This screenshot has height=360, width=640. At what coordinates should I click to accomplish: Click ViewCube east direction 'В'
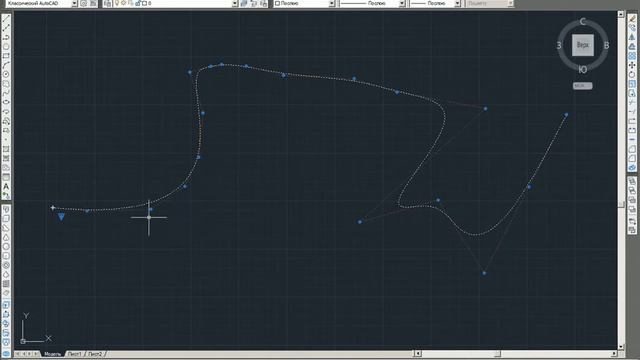coord(607,45)
